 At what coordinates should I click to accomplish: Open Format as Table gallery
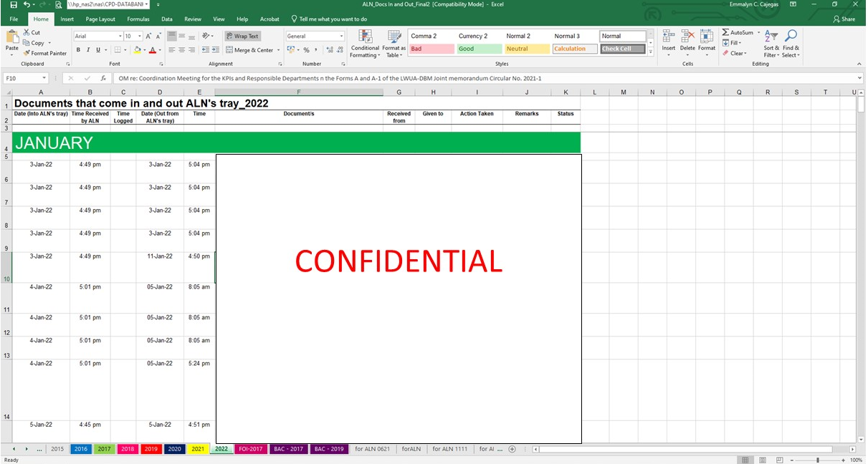click(x=394, y=44)
